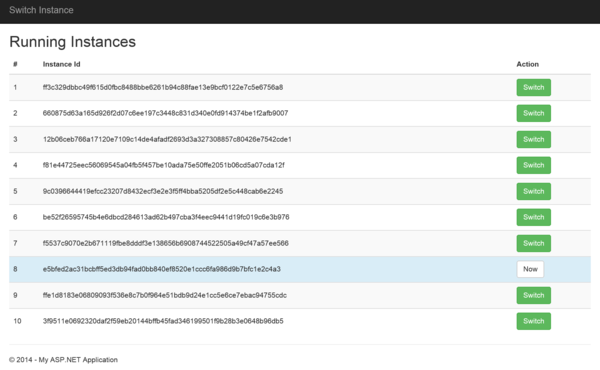Viewport: 600px width, 370px height.
Task: Click Switch button for instance row 9
Action: pos(533,295)
